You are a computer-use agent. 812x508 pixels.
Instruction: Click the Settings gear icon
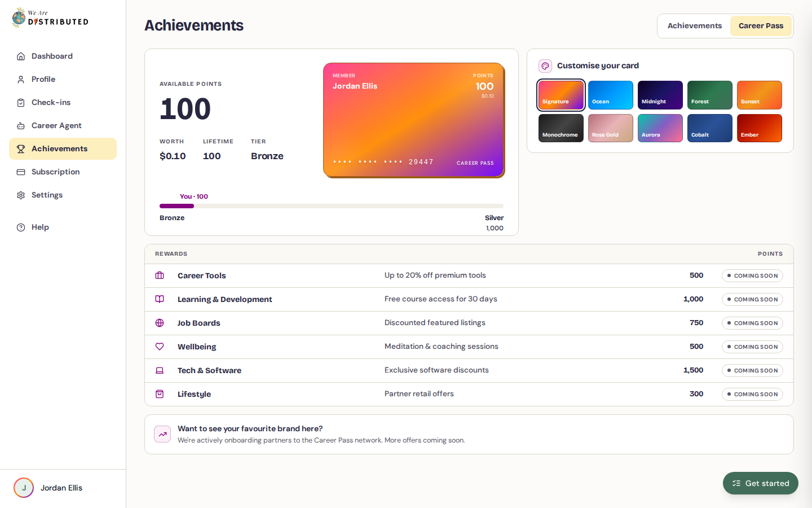coord(21,195)
